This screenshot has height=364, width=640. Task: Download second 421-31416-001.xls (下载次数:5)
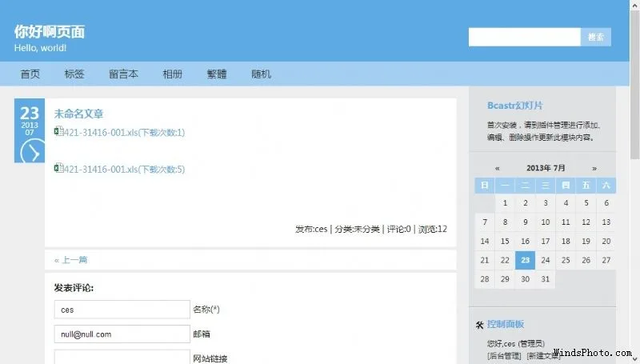point(124,169)
